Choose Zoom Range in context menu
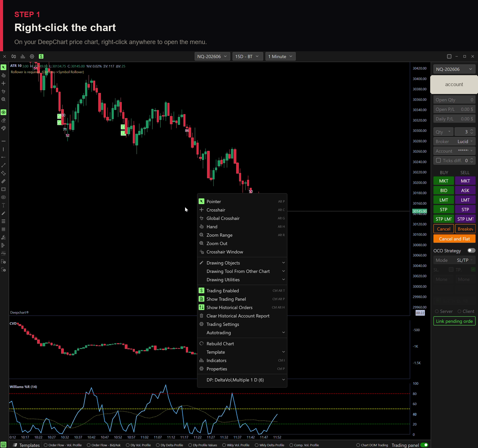478x448 pixels. [x=242, y=235]
